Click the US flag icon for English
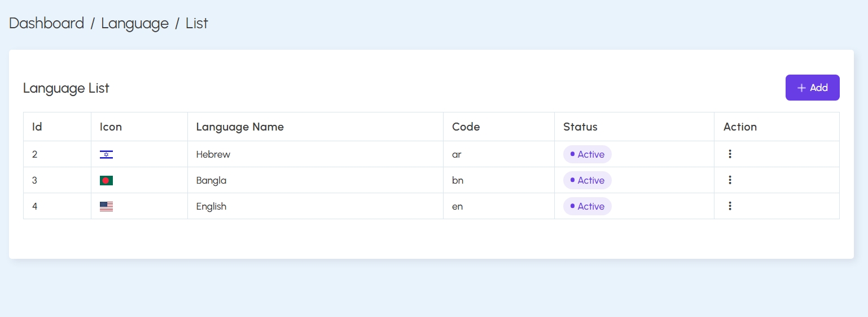 pyautogui.click(x=106, y=206)
